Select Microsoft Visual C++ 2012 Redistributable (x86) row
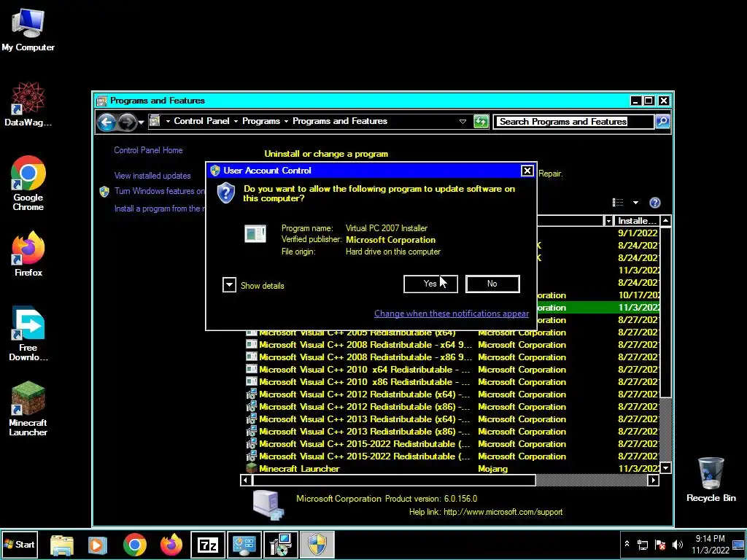 point(452,407)
